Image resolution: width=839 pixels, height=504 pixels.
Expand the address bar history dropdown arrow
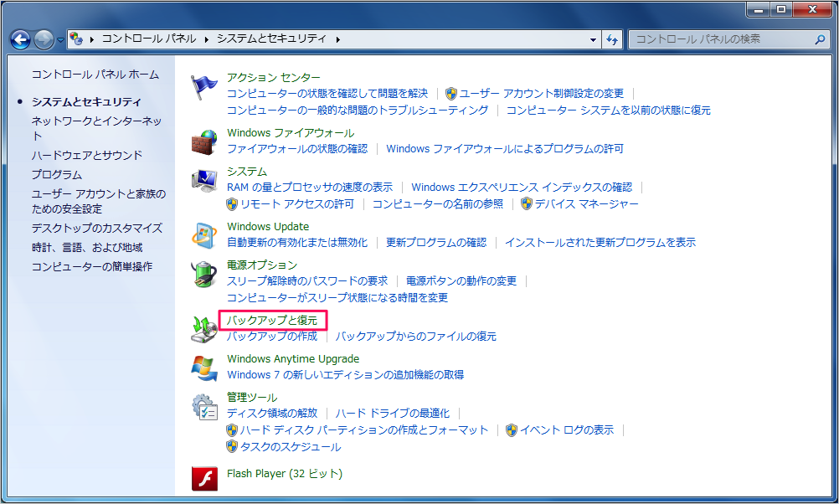593,39
